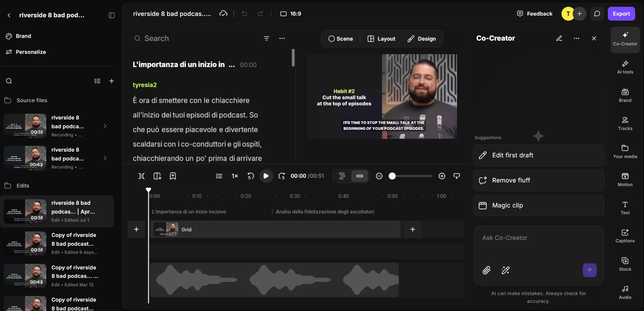
Task: Choose 'Magic clip' suggestion
Action: point(539,205)
